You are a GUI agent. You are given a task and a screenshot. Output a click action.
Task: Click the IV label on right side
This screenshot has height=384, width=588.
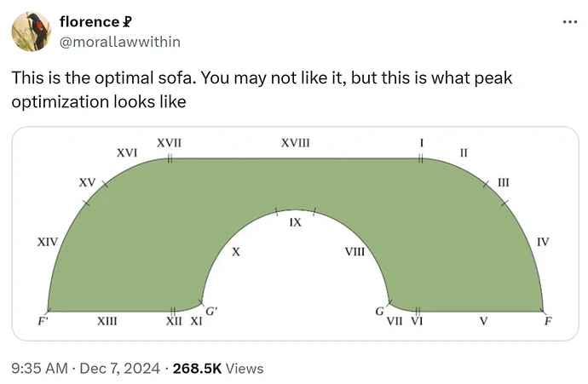pos(543,242)
